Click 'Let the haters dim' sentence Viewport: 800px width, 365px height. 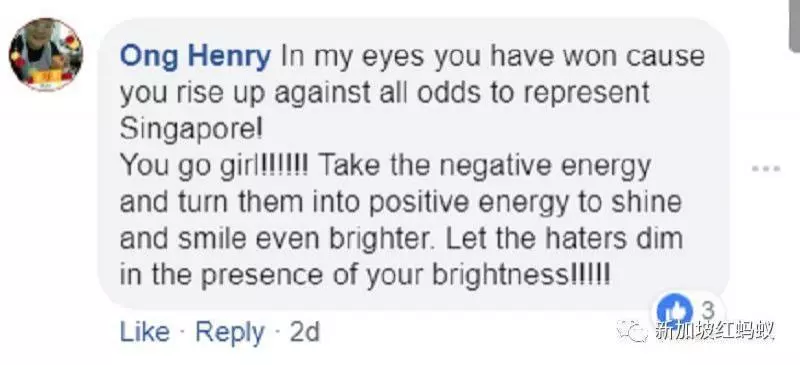coord(564,239)
